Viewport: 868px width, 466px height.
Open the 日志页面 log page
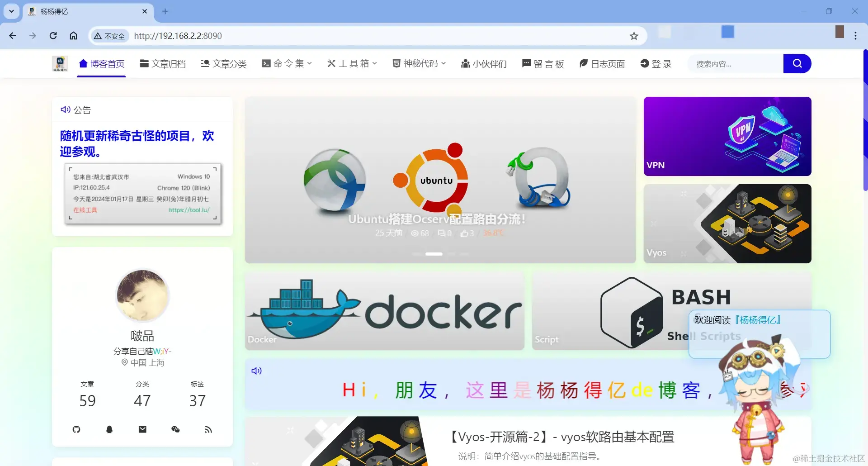point(602,64)
